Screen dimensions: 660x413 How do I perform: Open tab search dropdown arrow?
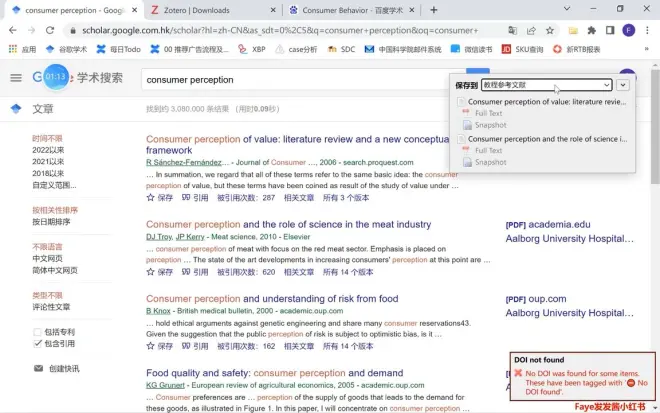click(x=567, y=8)
